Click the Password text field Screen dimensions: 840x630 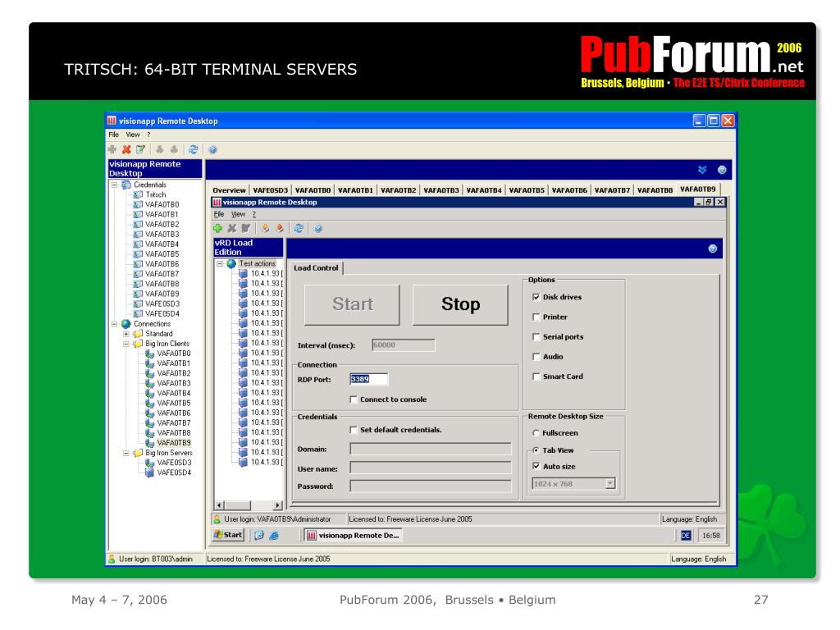click(x=430, y=486)
